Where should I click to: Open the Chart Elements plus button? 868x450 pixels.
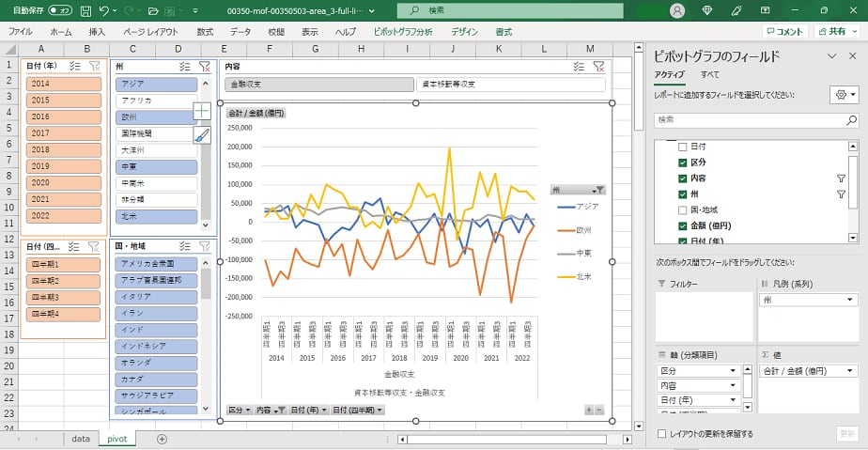(x=202, y=111)
